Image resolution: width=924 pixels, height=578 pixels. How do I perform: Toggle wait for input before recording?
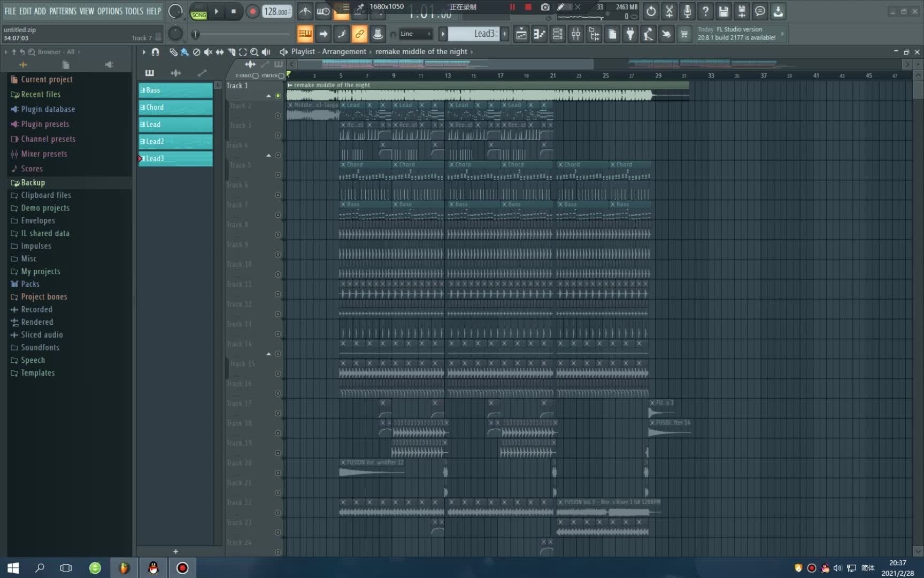point(323,11)
